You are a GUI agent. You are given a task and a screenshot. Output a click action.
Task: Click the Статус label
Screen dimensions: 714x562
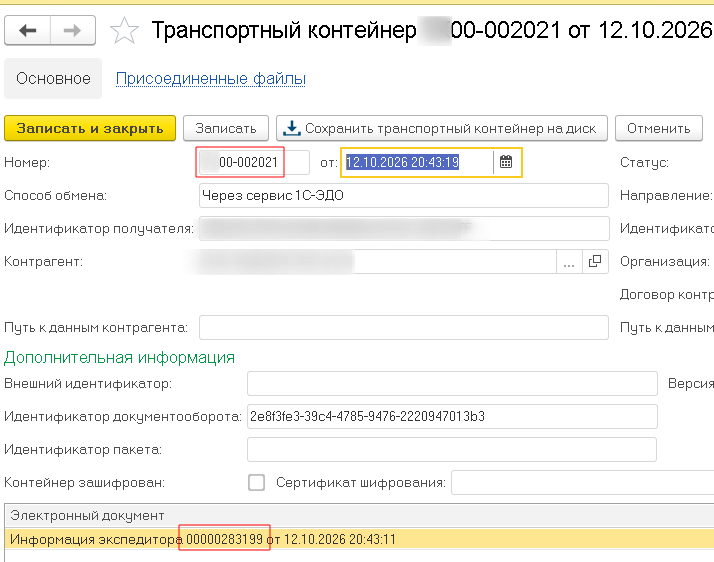click(644, 162)
